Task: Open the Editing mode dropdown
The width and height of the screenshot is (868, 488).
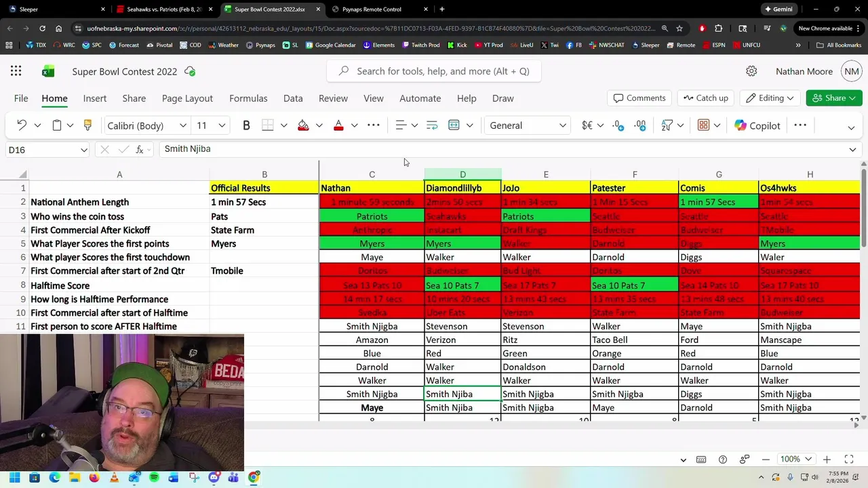Action: point(770,98)
